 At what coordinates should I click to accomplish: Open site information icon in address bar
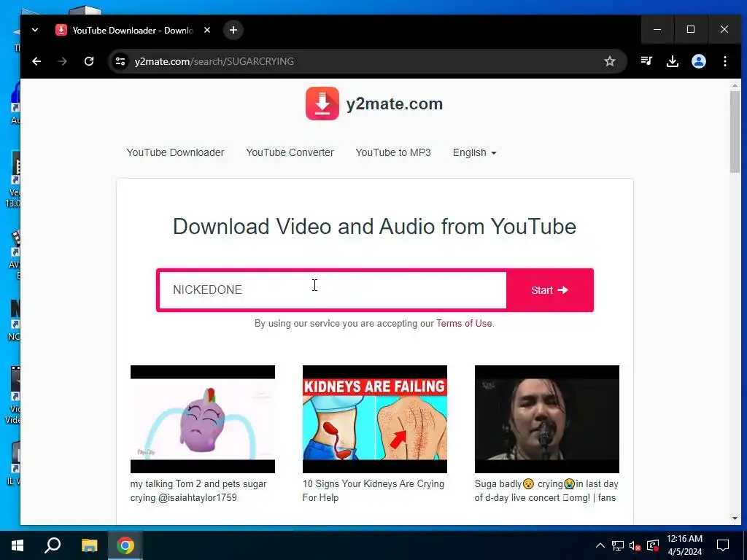(x=120, y=61)
